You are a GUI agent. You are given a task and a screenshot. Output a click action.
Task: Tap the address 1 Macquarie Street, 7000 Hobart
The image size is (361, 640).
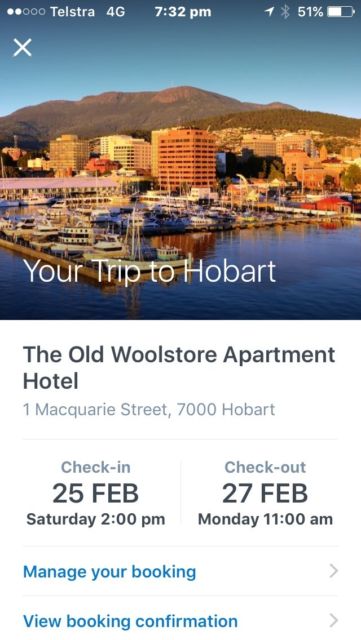pos(149,409)
